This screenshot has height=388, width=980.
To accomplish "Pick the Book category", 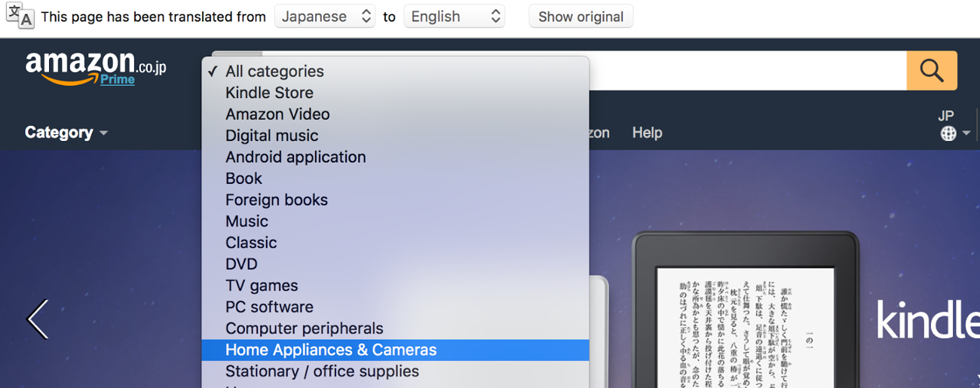I will point(395,179).
